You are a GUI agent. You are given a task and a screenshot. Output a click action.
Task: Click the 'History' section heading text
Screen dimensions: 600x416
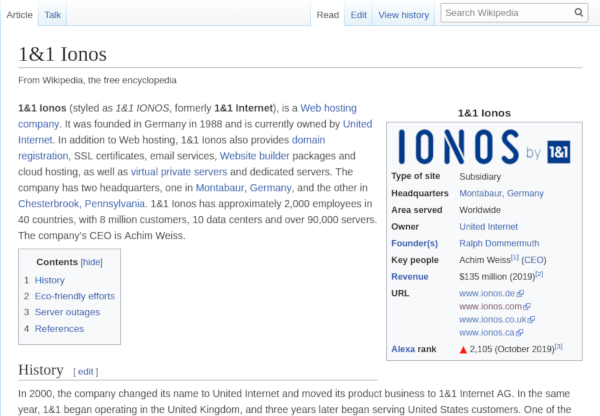[41, 370]
